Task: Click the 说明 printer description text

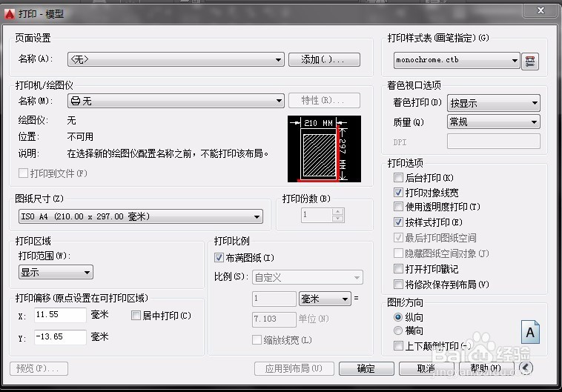Action: (168, 153)
